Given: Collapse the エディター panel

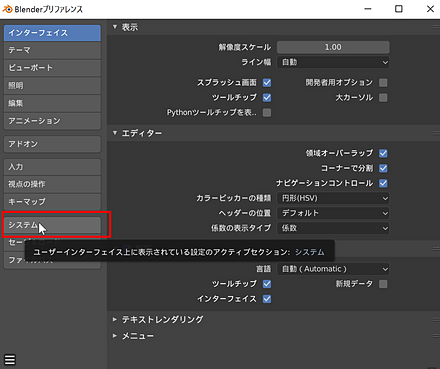Looking at the screenshot, I should point(115,133).
